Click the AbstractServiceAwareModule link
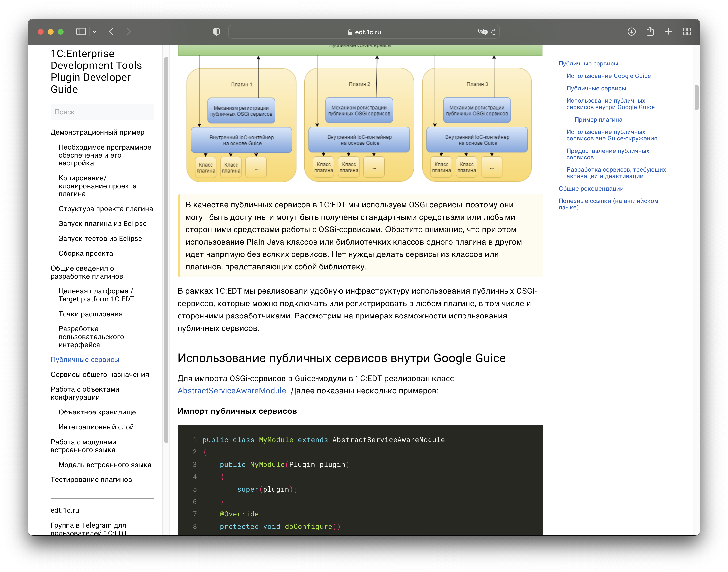Image resolution: width=728 pixels, height=572 pixels. click(232, 391)
